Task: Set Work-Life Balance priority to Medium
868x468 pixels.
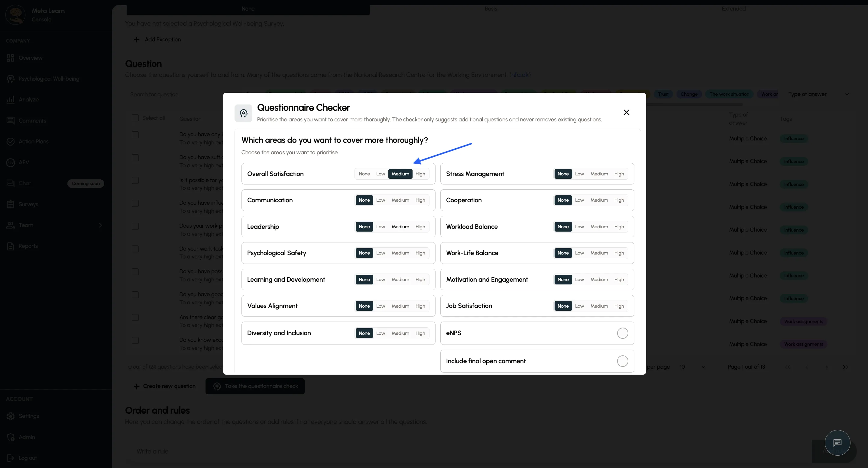Action: (x=599, y=253)
